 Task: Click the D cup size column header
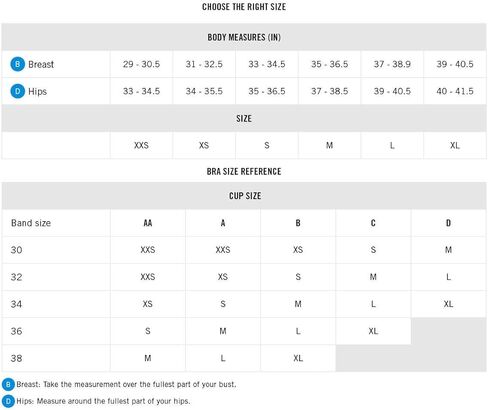click(449, 223)
